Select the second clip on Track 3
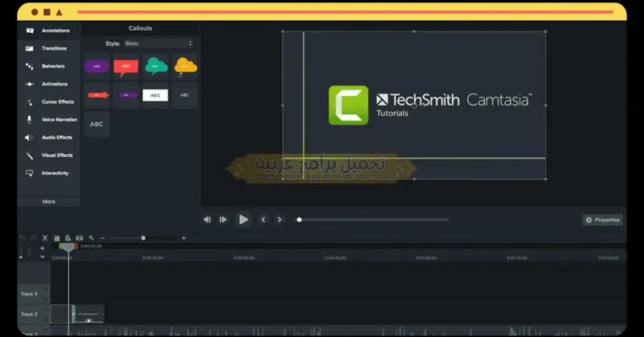The image size is (644, 337). click(x=89, y=314)
